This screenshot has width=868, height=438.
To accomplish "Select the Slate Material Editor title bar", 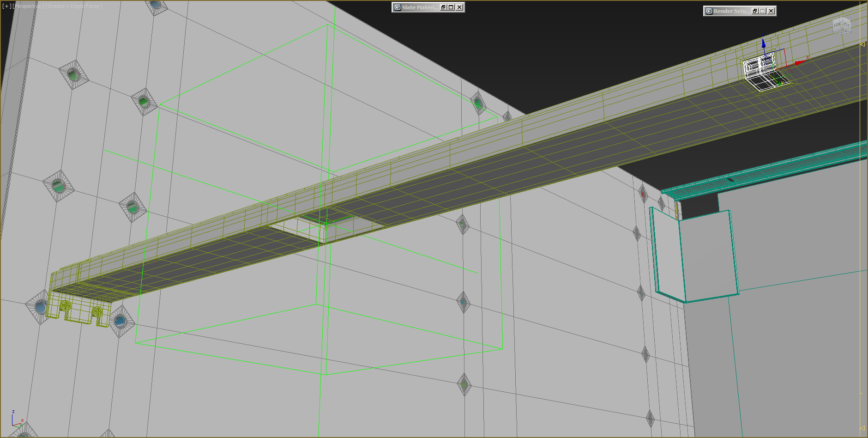I will pos(418,7).
